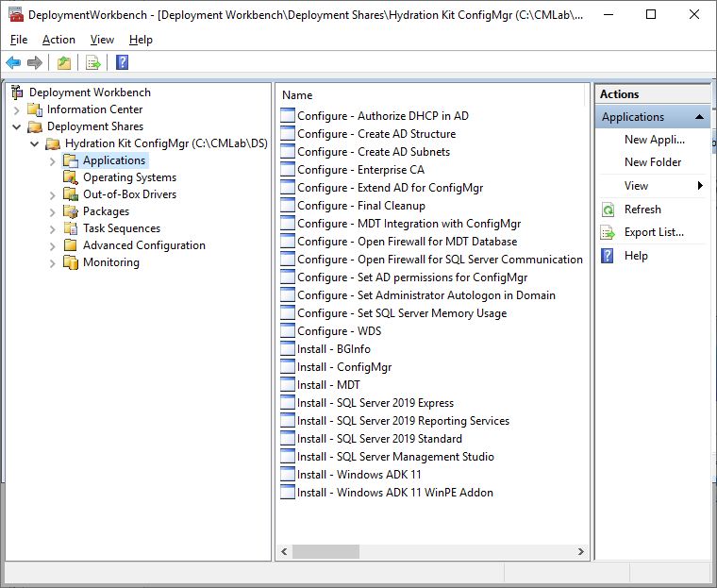
Task: Click the Help question mark toolbar icon
Action: click(x=122, y=62)
